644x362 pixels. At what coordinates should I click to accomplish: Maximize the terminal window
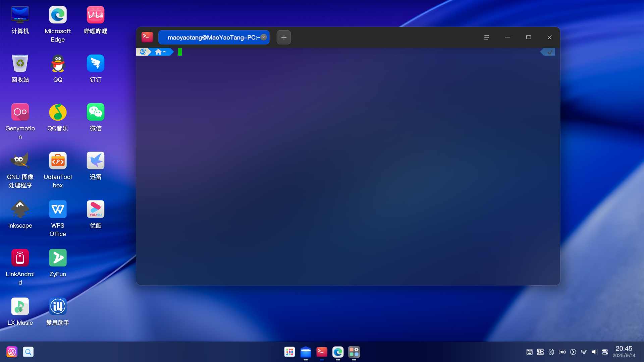(529, 37)
